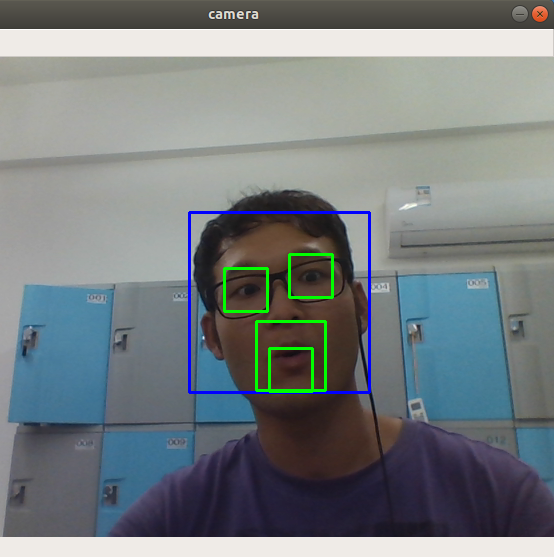Click the empty toolbar strip above the video
Viewport: 554px width, 557px height.
point(277,43)
